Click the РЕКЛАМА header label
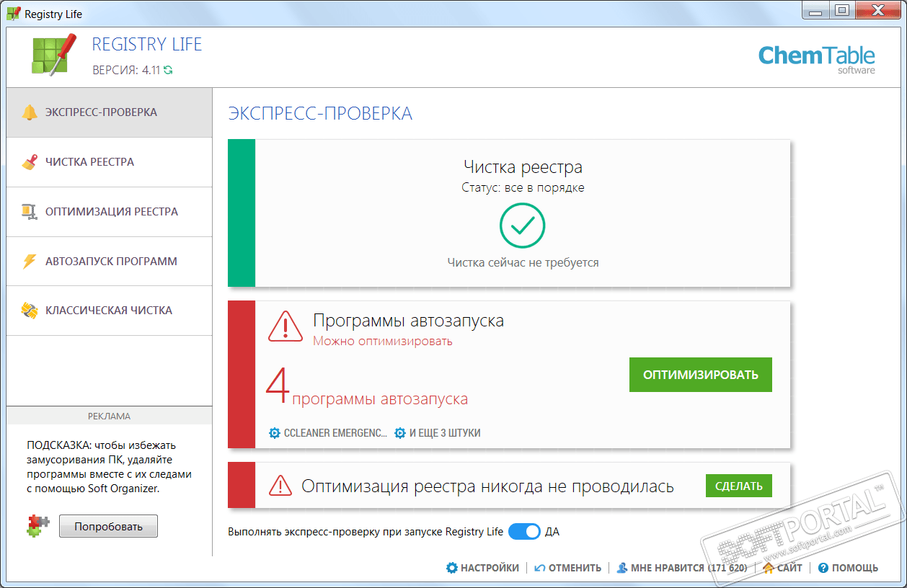907x588 pixels. point(110,416)
